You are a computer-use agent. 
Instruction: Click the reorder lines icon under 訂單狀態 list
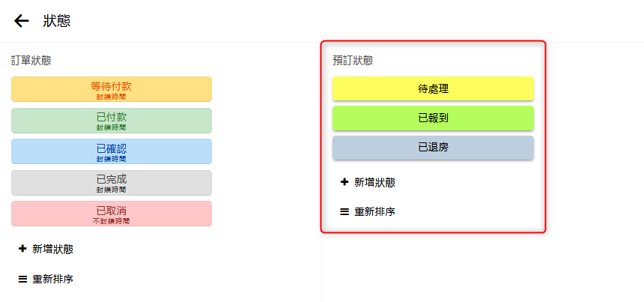click(x=22, y=279)
